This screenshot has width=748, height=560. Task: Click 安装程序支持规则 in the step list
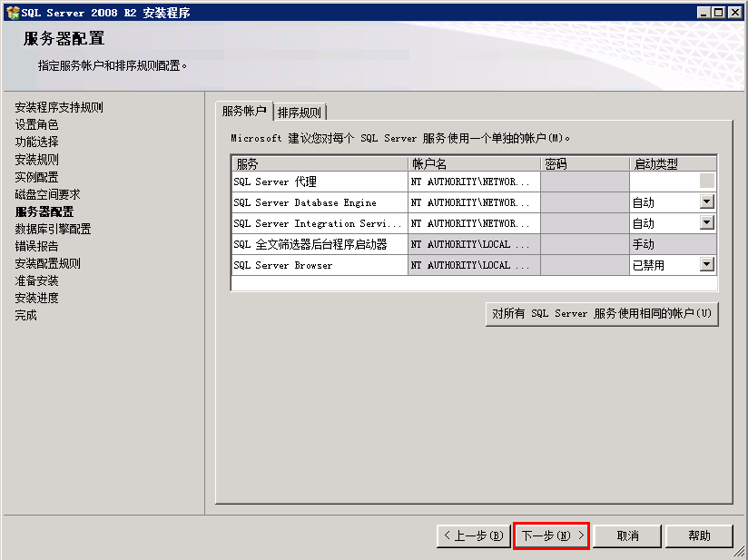(59, 107)
